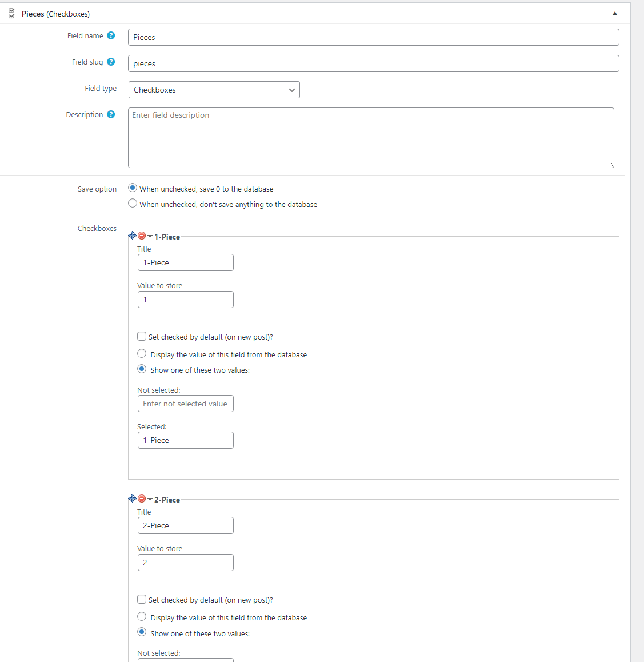Screen dimensions: 644x662
Task: Click into the Description text area
Action: click(x=371, y=138)
